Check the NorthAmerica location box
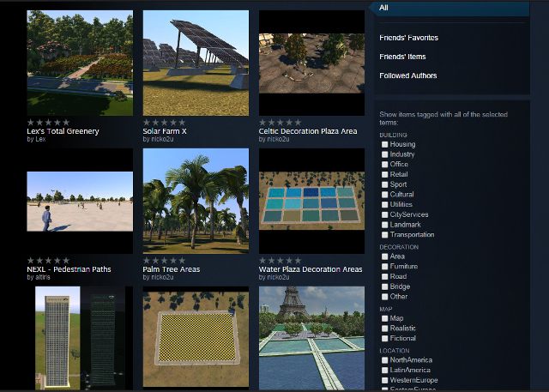 pos(385,360)
